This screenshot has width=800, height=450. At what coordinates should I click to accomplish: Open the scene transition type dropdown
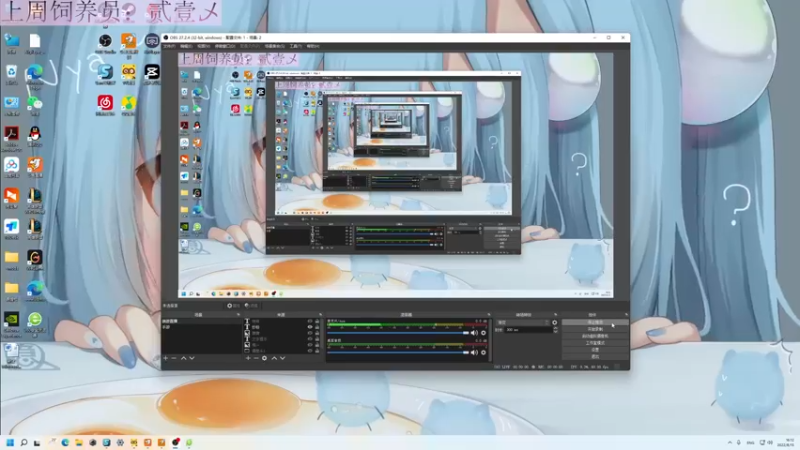pyautogui.click(x=524, y=322)
